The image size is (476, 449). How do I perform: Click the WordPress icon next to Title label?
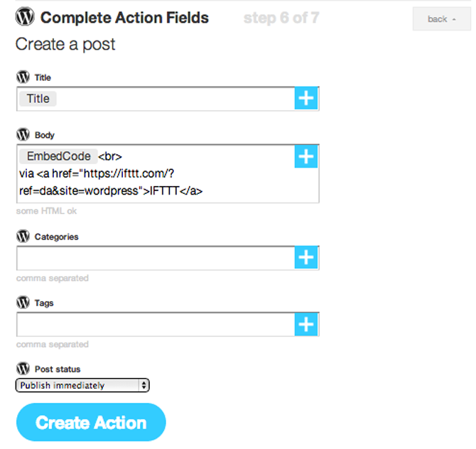pos(23,77)
